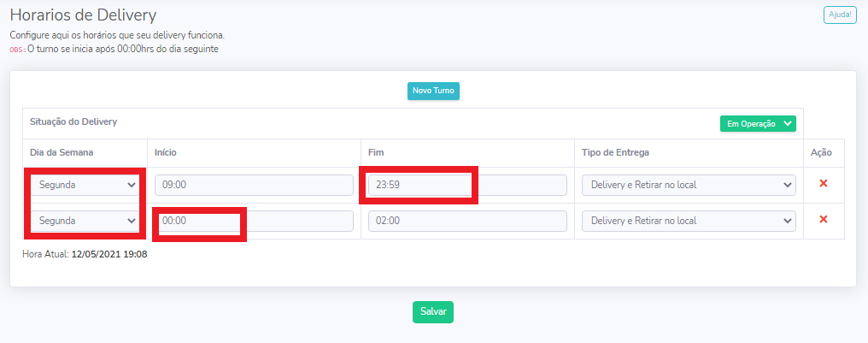Open the second row's Segunda weekday dropdown
This screenshot has height=343, width=868.
85,221
